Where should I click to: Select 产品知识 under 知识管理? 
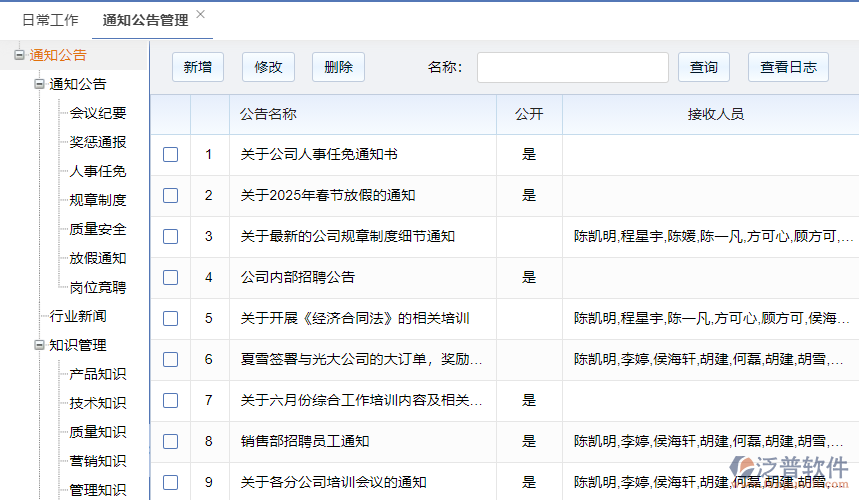(x=98, y=375)
